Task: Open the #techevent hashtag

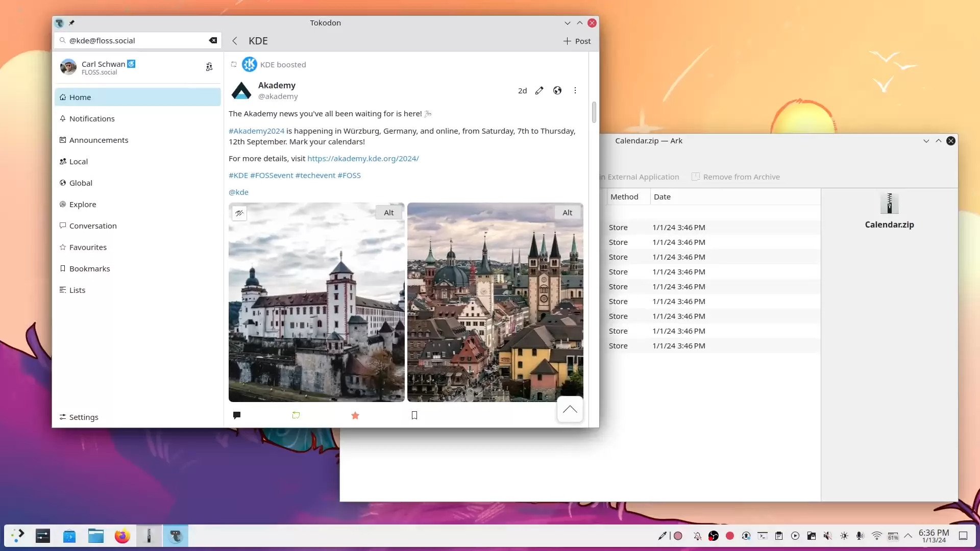Action: (315, 176)
